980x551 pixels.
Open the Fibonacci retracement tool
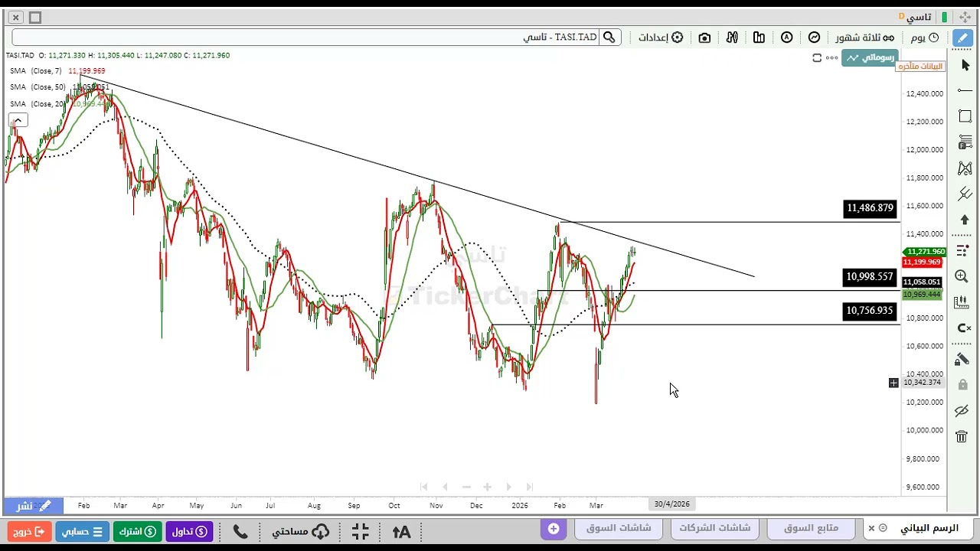[965, 142]
